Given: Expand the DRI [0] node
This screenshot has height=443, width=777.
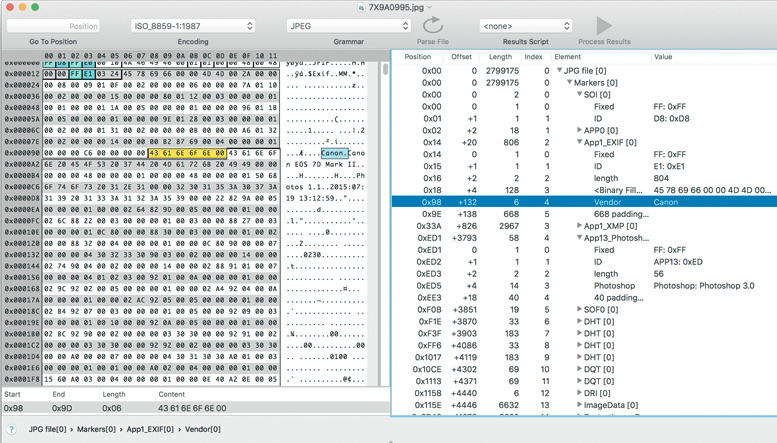Looking at the screenshot, I should pos(581,394).
